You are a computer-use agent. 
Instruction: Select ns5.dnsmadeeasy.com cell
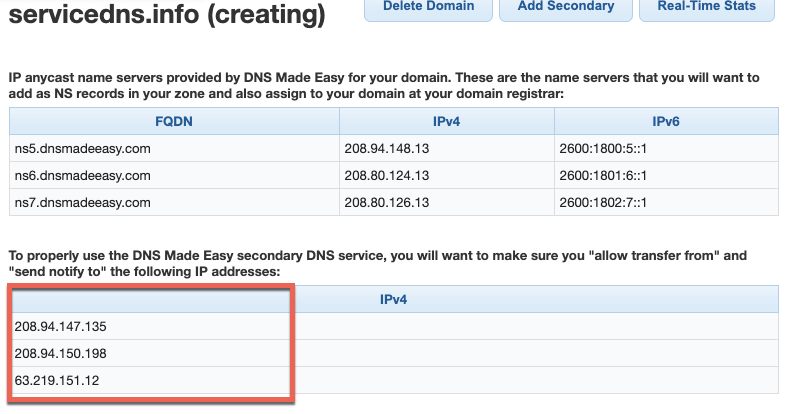tap(174, 148)
